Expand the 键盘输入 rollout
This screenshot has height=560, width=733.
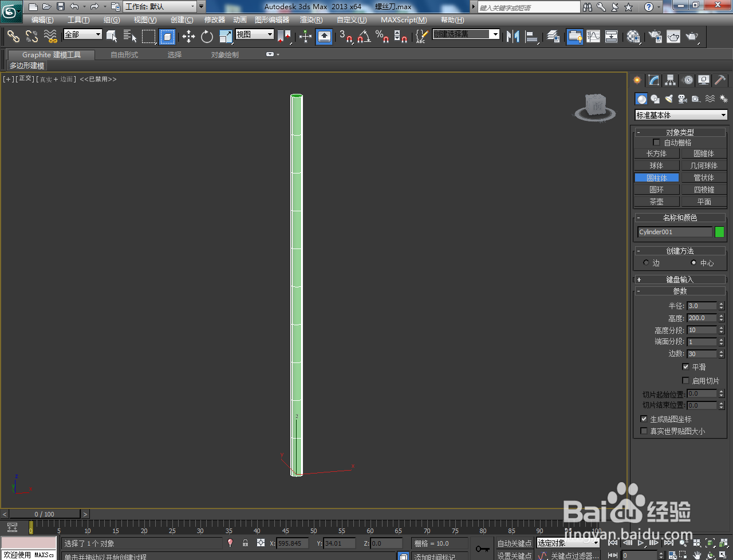pos(680,279)
